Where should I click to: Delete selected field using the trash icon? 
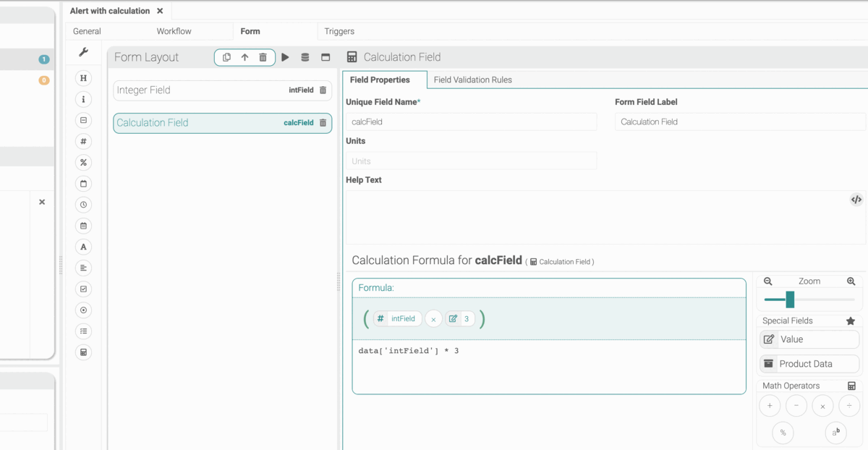click(x=262, y=57)
